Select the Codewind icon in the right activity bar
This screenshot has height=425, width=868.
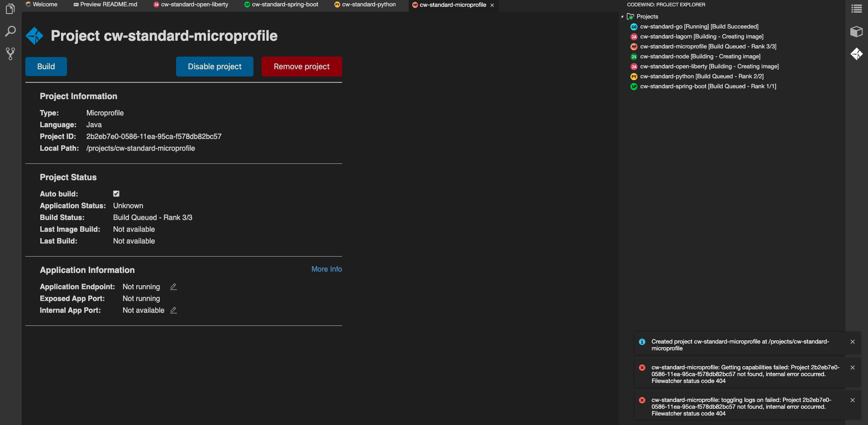pyautogui.click(x=857, y=54)
